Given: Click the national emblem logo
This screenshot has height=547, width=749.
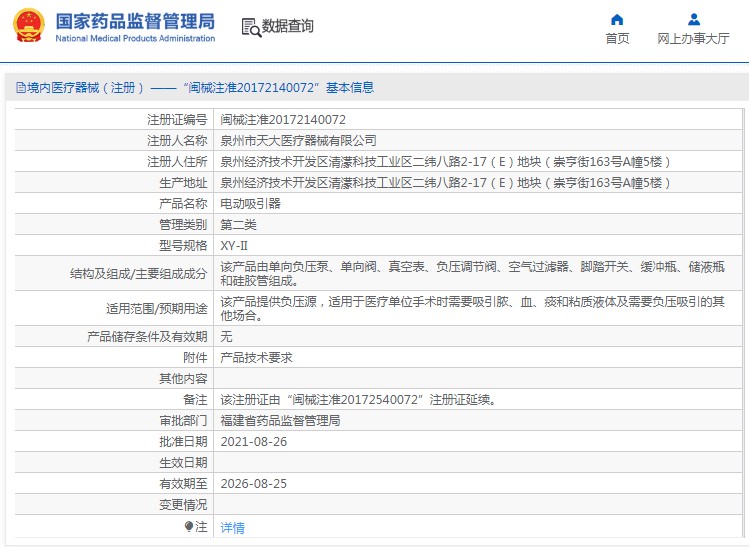Looking at the screenshot, I should [29, 26].
